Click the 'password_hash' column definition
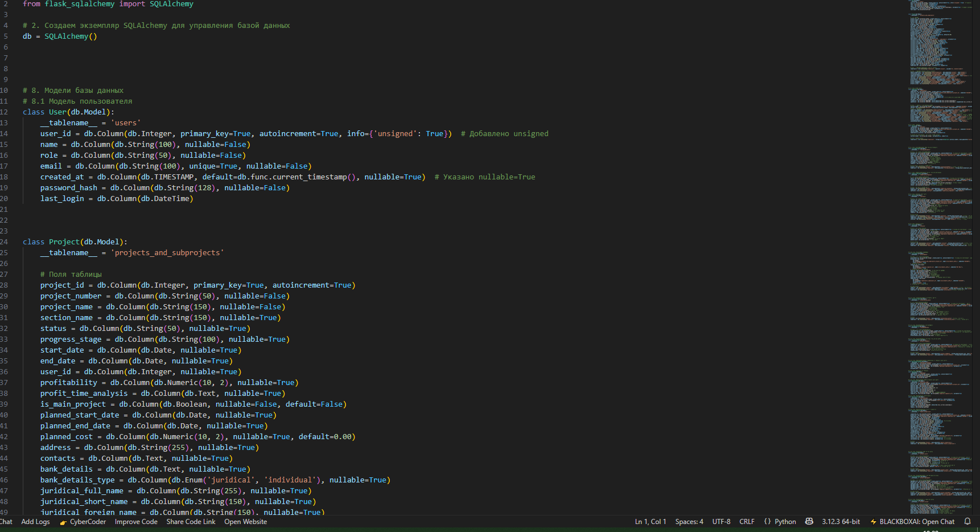This screenshot has height=532, width=980. [x=165, y=188]
